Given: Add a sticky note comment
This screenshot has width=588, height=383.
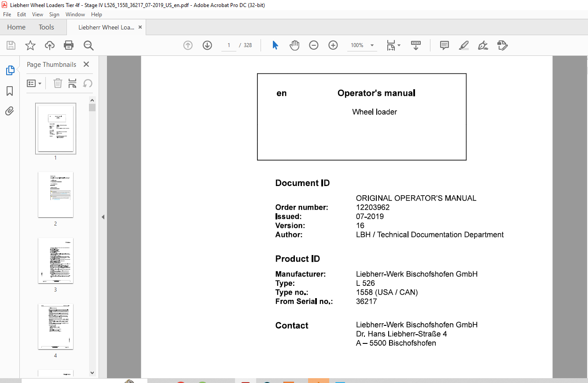Looking at the screenshot, I should pyautogui.click(x=445, y=45).
